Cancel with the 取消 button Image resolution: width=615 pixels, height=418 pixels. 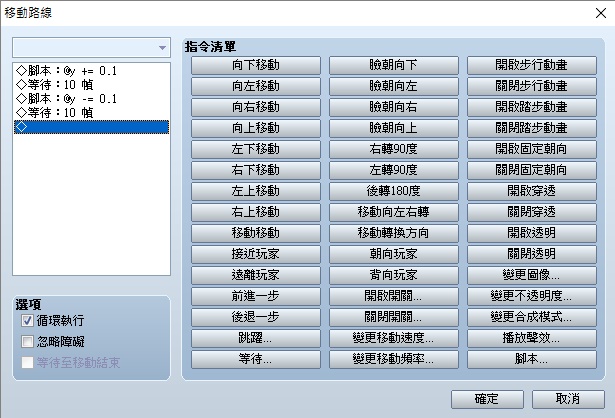[x=568, y=399]
